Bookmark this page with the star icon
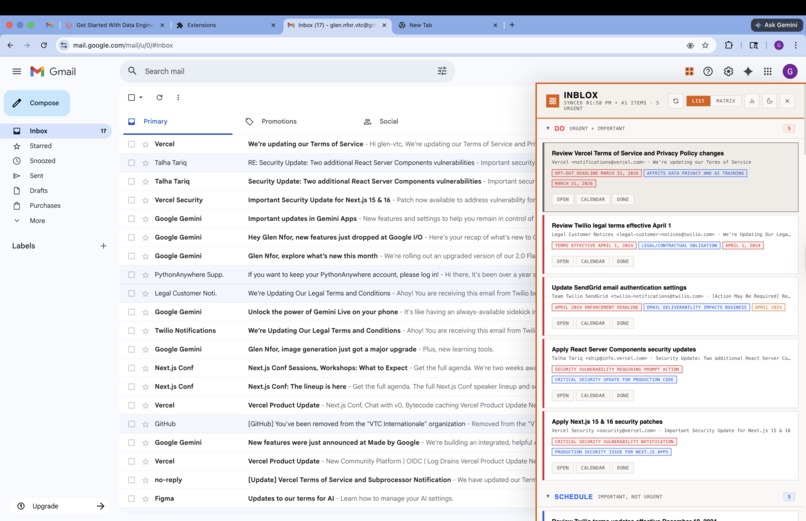806x521 pixels. 705,45
